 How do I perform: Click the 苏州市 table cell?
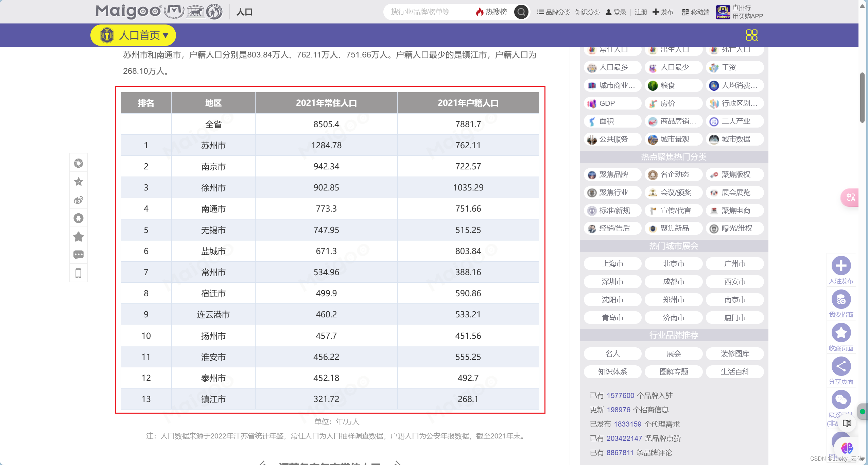pos(213,146)
